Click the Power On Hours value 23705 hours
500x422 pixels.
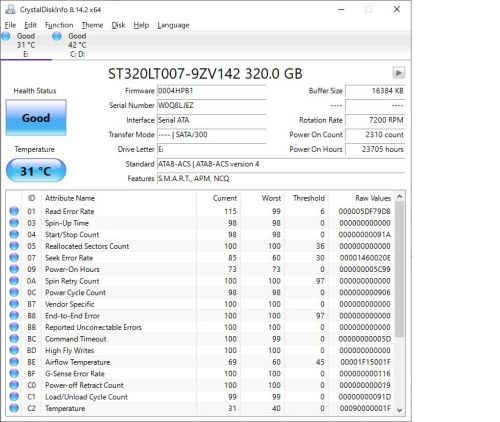375,149
